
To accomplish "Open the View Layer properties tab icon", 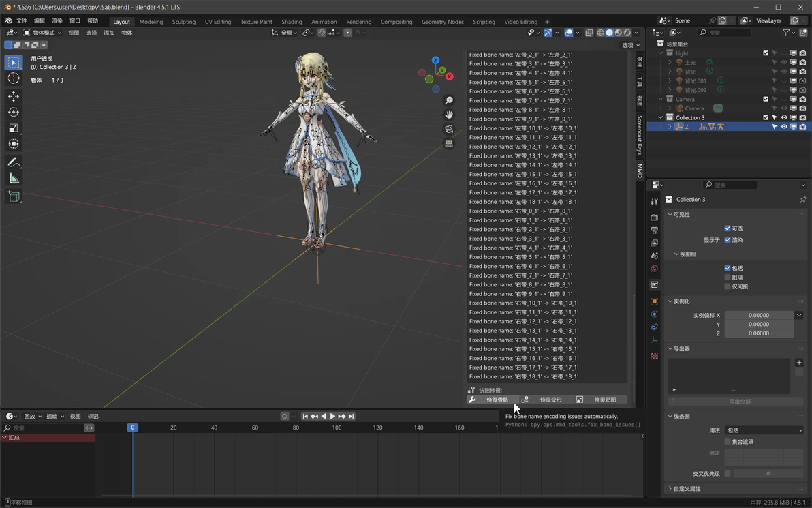I will [x=655, y=243].
